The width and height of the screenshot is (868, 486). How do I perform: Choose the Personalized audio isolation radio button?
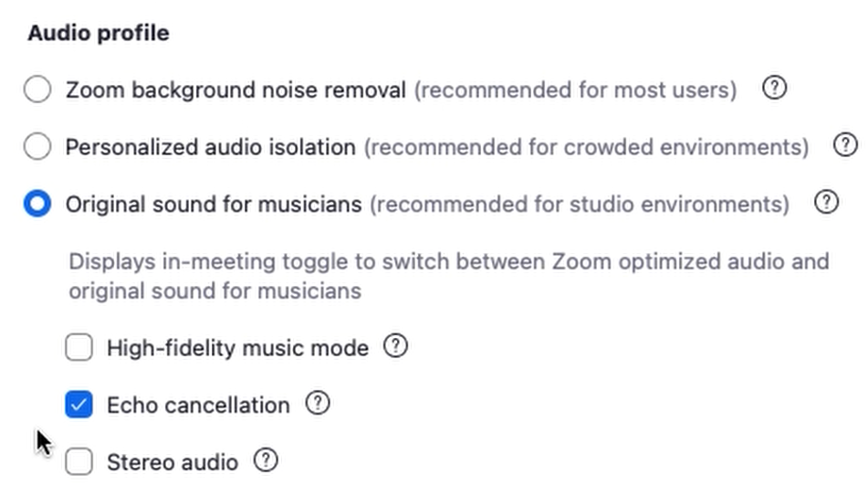click(x=37, y=147)
